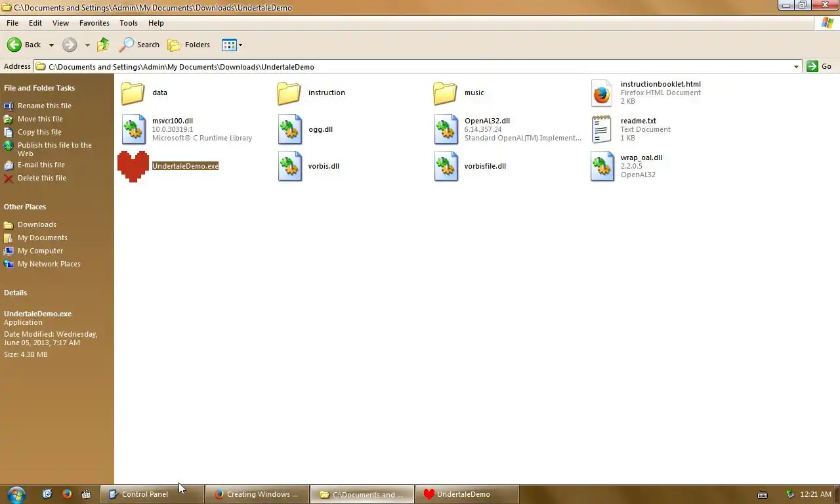The width and height of the screenshot is (840, 504).
Task: Select the vorbisfile.dll file icon
Action: tap(446, 167)
